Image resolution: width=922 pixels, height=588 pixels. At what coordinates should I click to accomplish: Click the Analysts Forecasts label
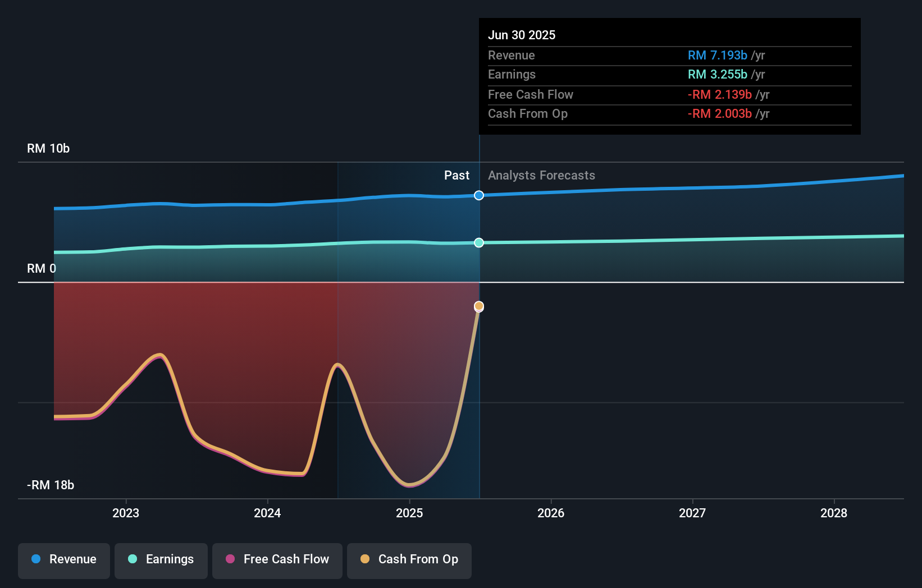coord(541,175)
